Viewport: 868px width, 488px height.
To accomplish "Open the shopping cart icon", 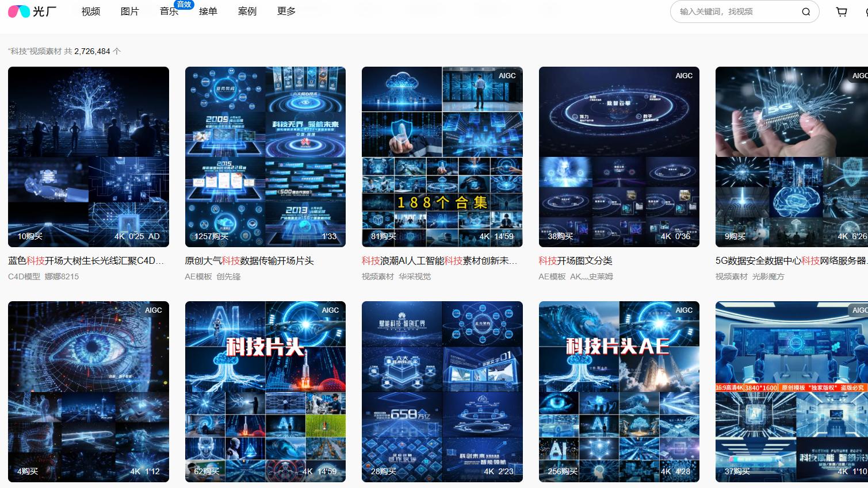I will coord(842,11).
